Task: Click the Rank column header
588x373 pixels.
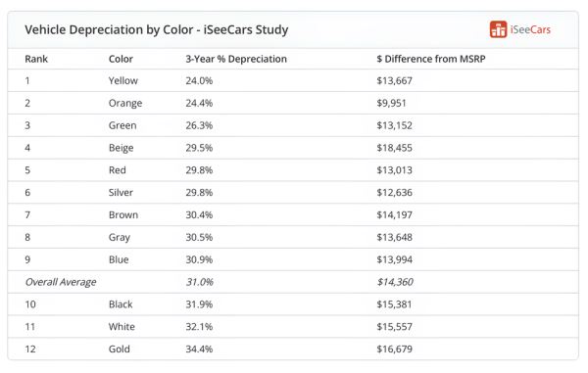Action: tap(36, 59)
